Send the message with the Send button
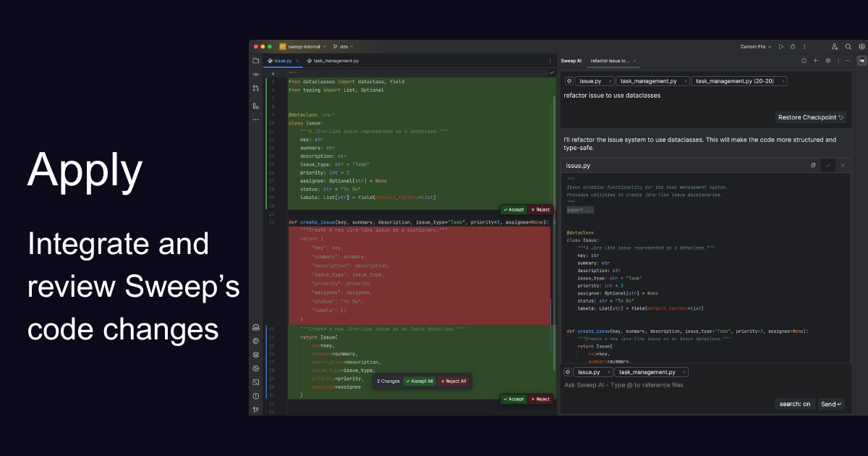Image resolution: width=868 pixels, height=456 pixels. [831, 404]
